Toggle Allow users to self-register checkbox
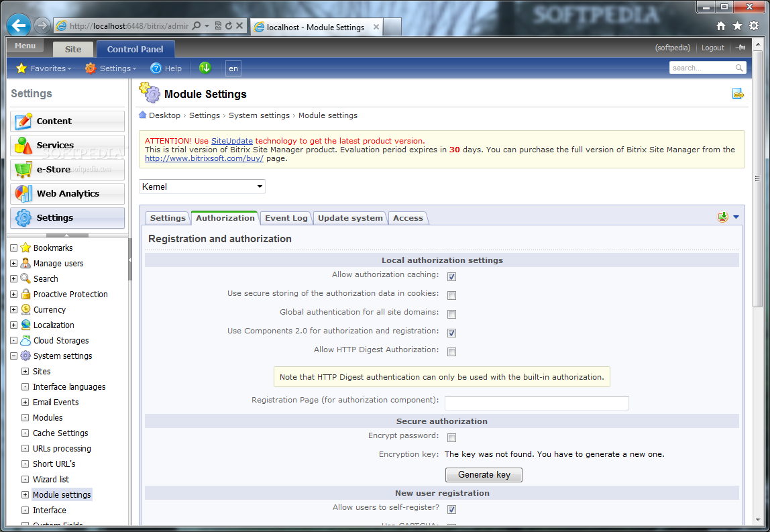 point(452,509)
